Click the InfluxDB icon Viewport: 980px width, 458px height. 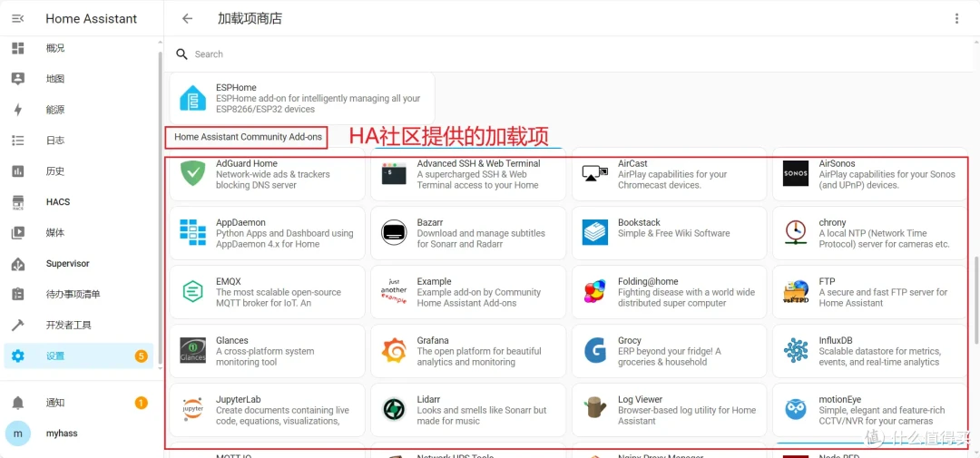pos(796,351)
